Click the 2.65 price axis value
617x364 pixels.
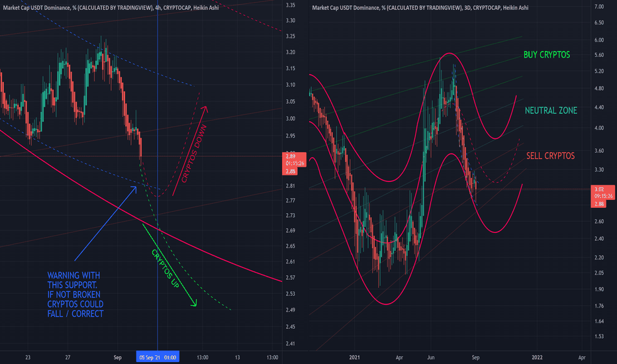click(x=291, y=246)
